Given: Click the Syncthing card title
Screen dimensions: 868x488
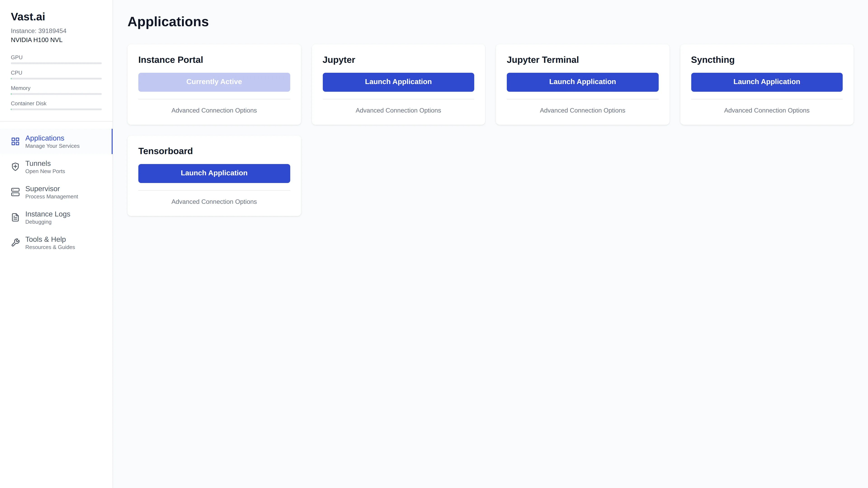Looking at the screenshot, I should (x=712, y=60).
